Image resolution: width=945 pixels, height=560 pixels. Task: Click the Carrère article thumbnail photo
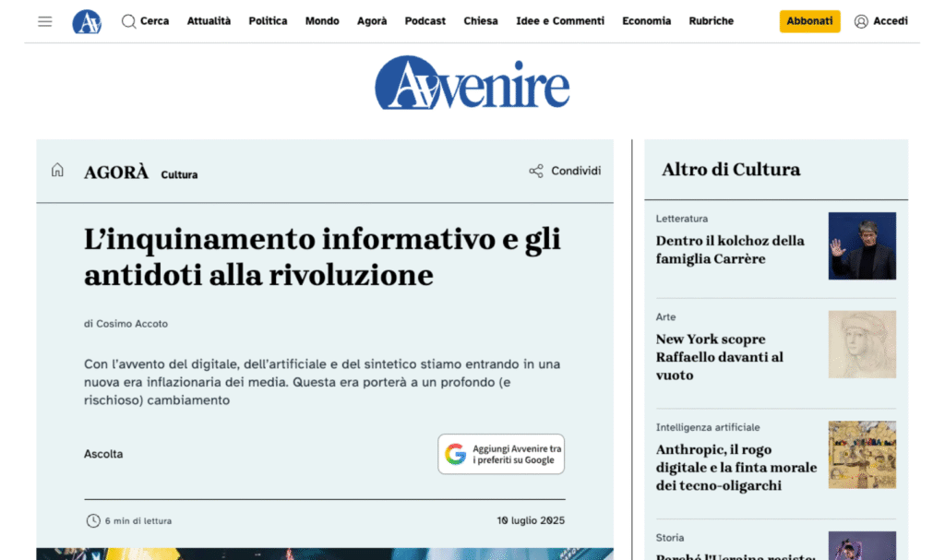coord(862,246)
